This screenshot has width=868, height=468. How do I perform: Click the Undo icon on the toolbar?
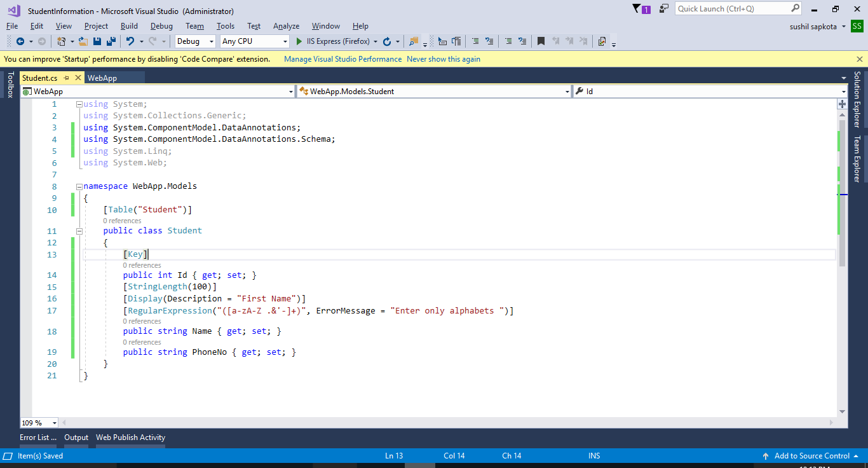pos(131,41)
